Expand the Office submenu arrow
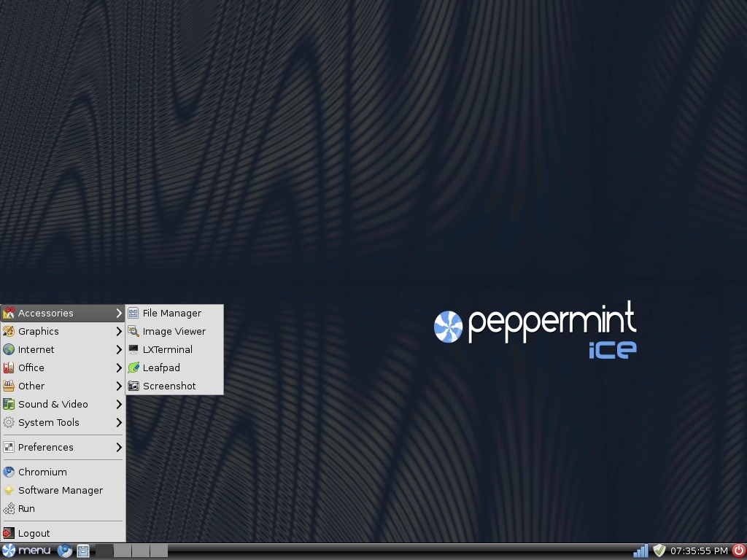Screen dimensions: 747x560 tap(119, 367)
